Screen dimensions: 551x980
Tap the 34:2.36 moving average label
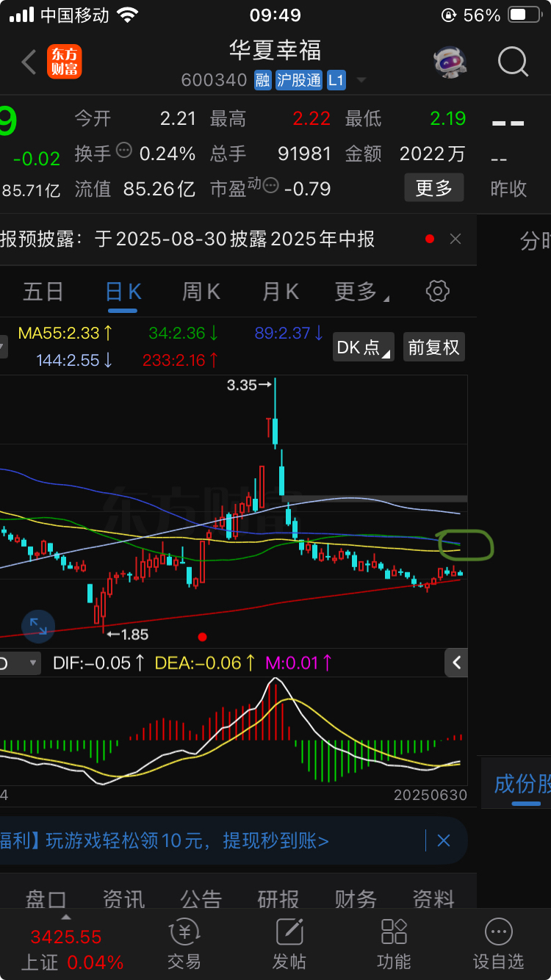coord(184,333)
